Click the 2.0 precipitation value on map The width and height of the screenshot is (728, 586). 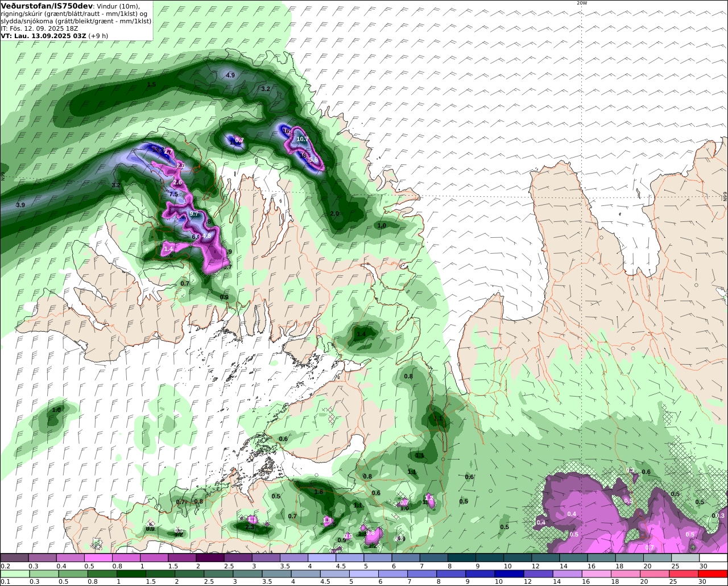[334, 213]
